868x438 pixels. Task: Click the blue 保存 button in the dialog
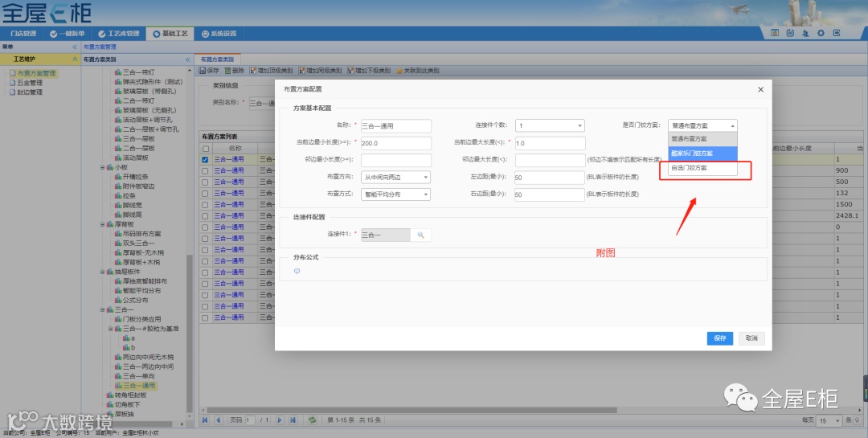[719, 338]
